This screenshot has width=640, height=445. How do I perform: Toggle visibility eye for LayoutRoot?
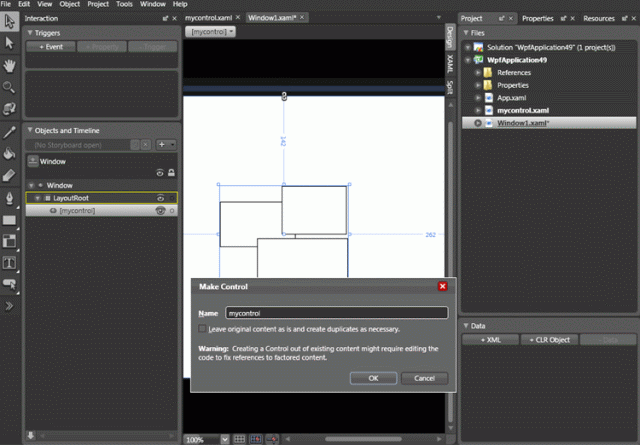(159, 198)
